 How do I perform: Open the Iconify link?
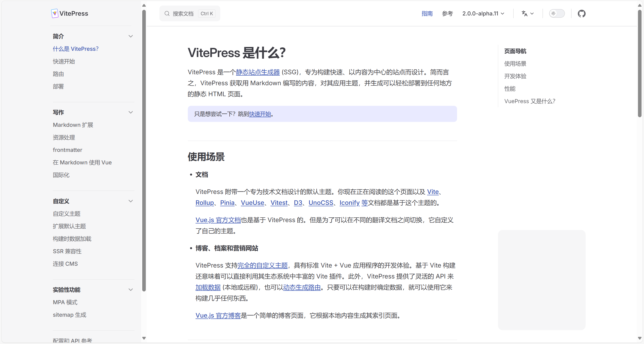point(350,203)
